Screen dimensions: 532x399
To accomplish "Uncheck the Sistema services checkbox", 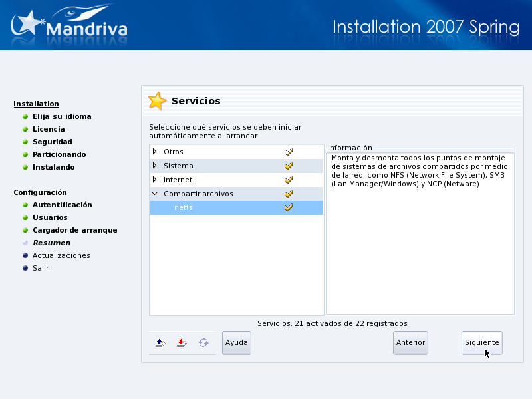I will 289,166.
